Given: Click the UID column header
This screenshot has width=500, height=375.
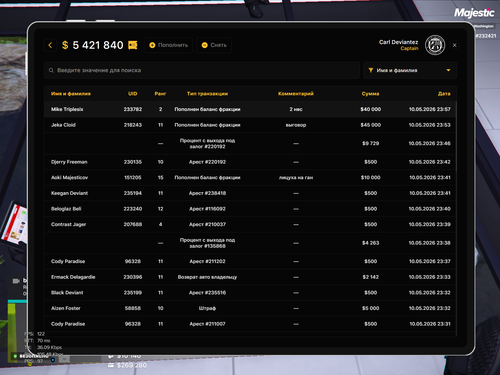Looking at the screenshot, I should (x=133, y=94).
